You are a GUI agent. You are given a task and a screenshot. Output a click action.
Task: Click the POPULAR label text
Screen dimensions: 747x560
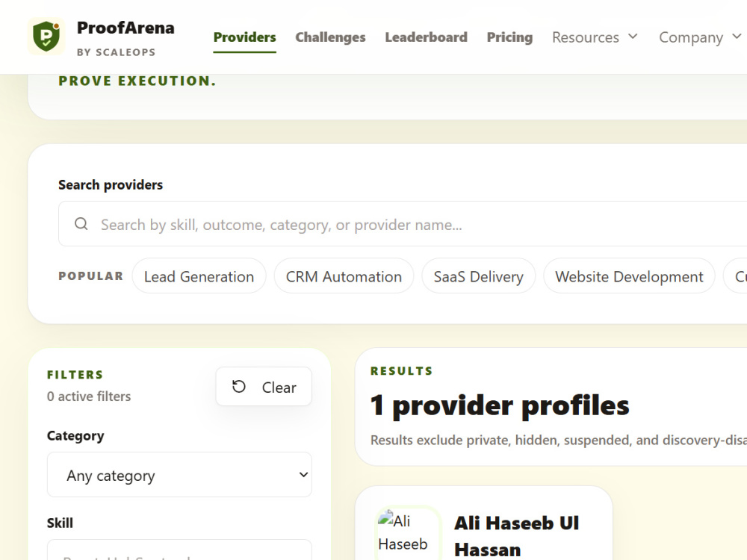[91, 276]
